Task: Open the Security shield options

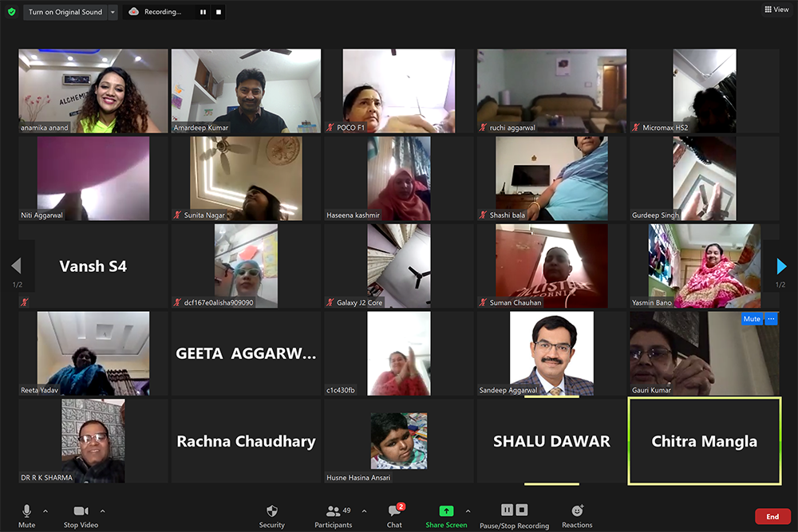Action: click(x=271, y=511)
